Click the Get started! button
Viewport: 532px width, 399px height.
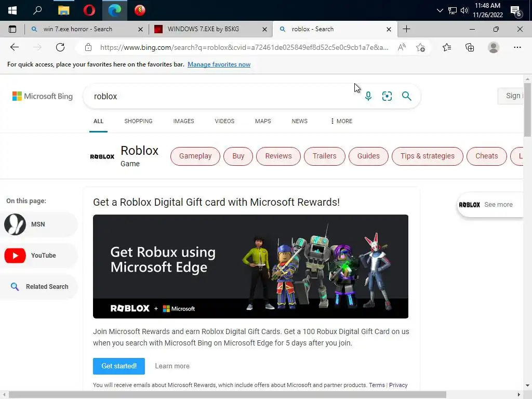coord(119,366)
